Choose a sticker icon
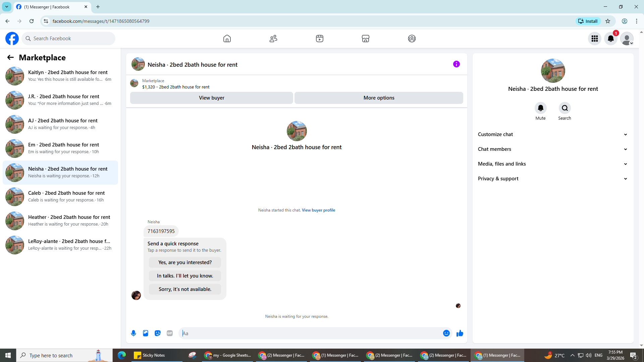Screen dimensions: 644x362 (158, 333)
